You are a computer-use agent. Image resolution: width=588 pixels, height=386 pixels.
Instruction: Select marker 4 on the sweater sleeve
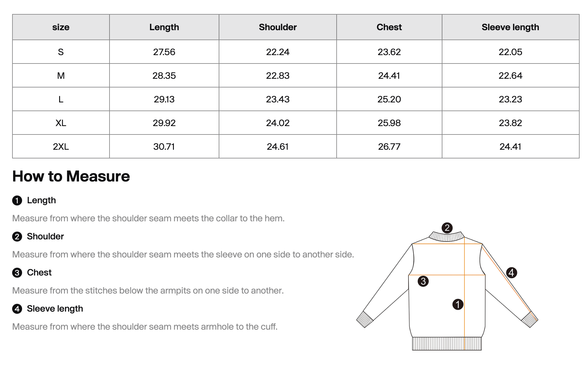(x=511, y=273)
